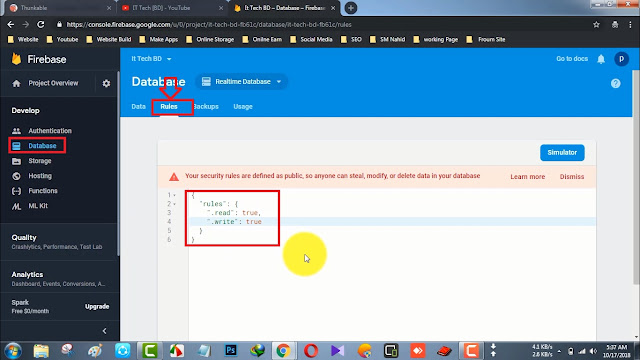Image resolution: width=640 pixels, height=360 pixels.
Task: Open Make Apps bookmark folder
Action: [158, 40]
